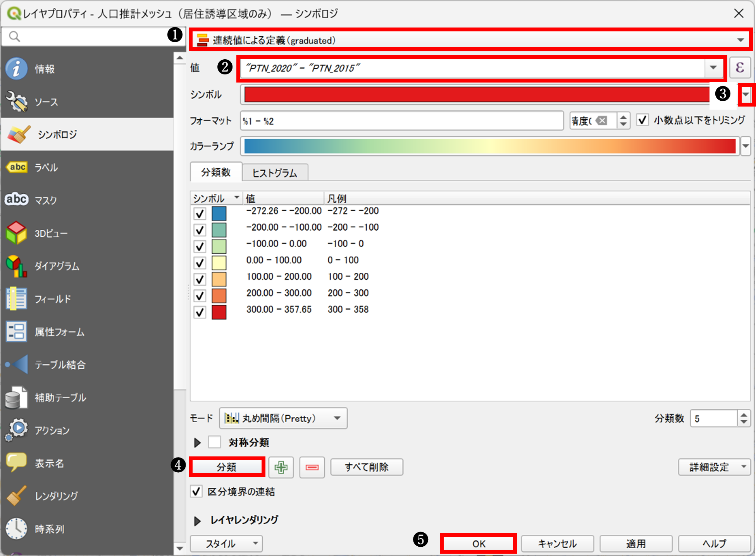Uncheck the 小数点以下をトリミング checkbox

pyautogui.click(x=642, y=120)
